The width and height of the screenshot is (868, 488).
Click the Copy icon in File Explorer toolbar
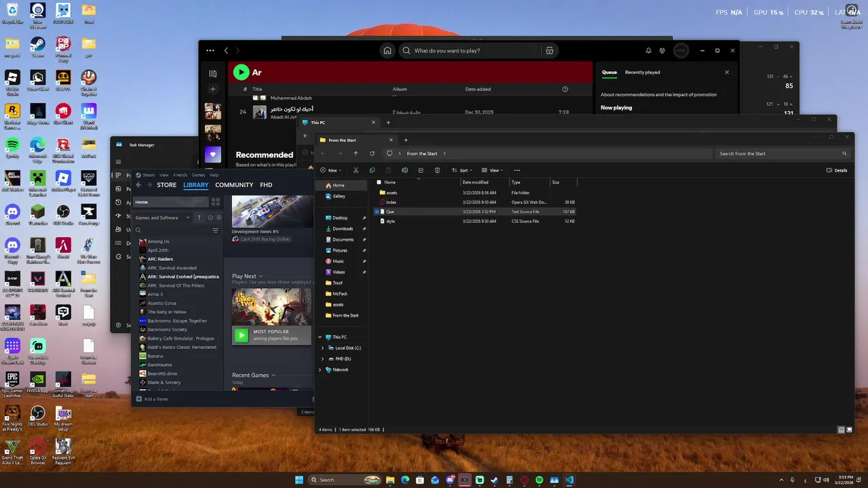click(372, 170)
